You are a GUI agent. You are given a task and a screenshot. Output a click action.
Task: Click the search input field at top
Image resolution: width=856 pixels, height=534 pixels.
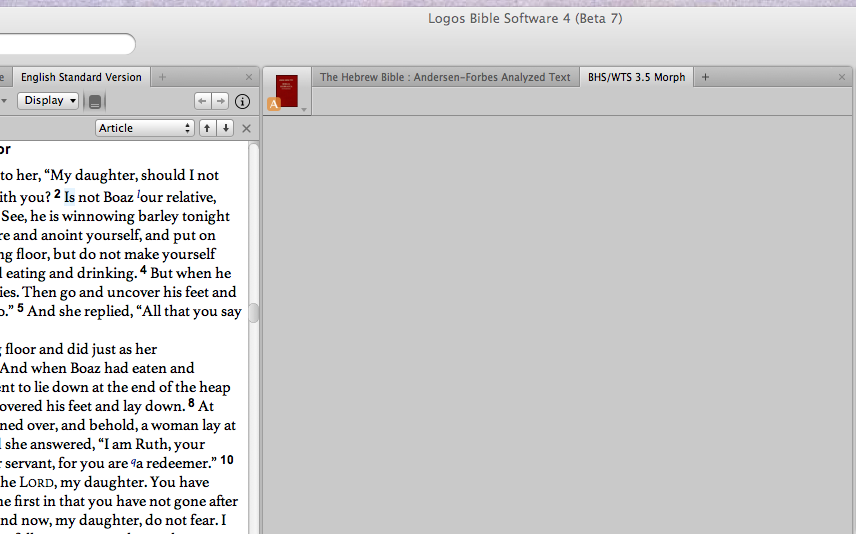point(67,44)
